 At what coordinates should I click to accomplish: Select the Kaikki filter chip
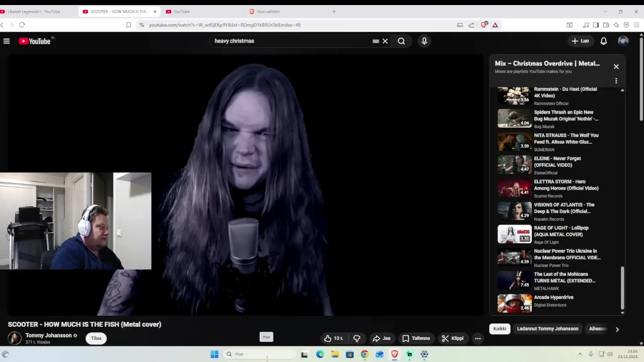[x=500, y=329]
